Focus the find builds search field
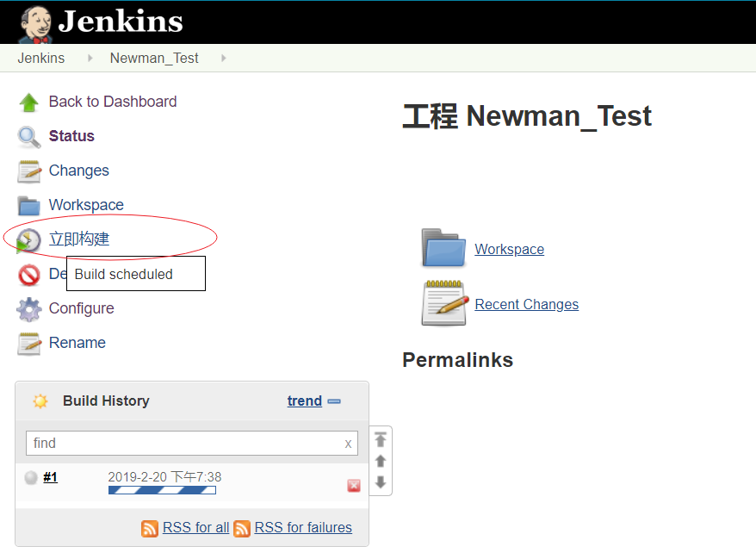The height and width of the screenshot is (559, 756). [192, 443]
